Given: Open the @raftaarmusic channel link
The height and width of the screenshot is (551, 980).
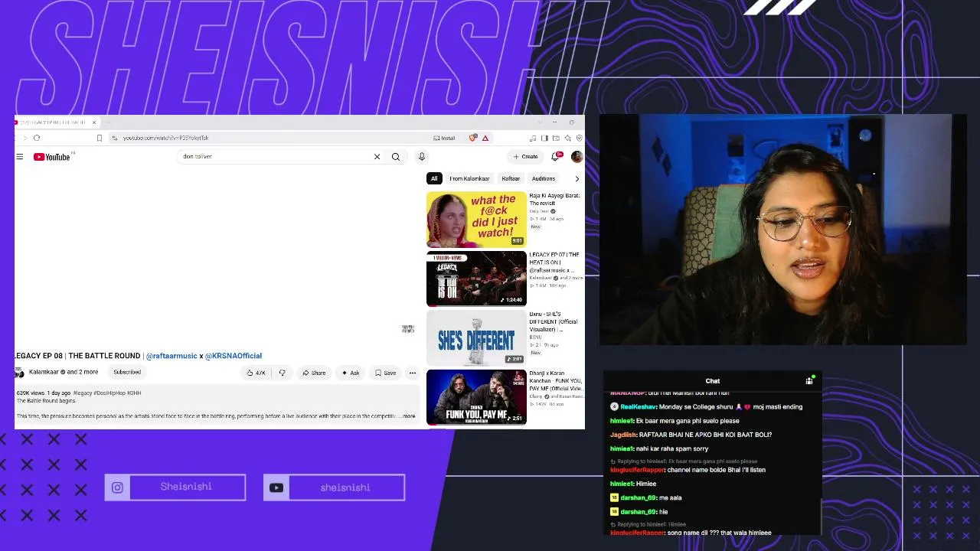Looking at the screenshot, I should coord(172,356).
